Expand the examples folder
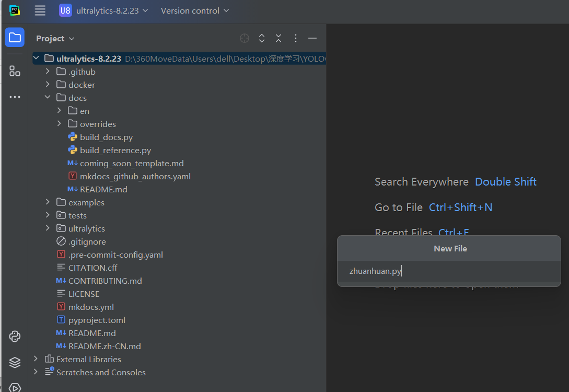The height and width of the screenshot is (392, 569). point(48,202)
